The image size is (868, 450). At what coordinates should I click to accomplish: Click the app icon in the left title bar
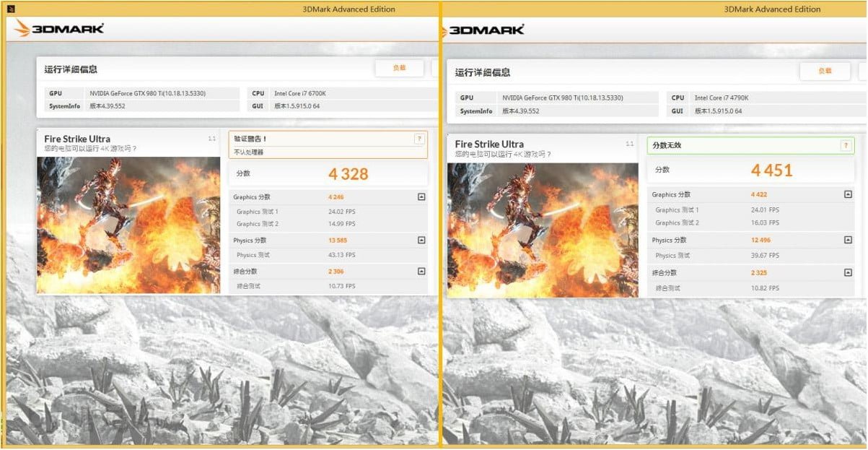(10, 9)
